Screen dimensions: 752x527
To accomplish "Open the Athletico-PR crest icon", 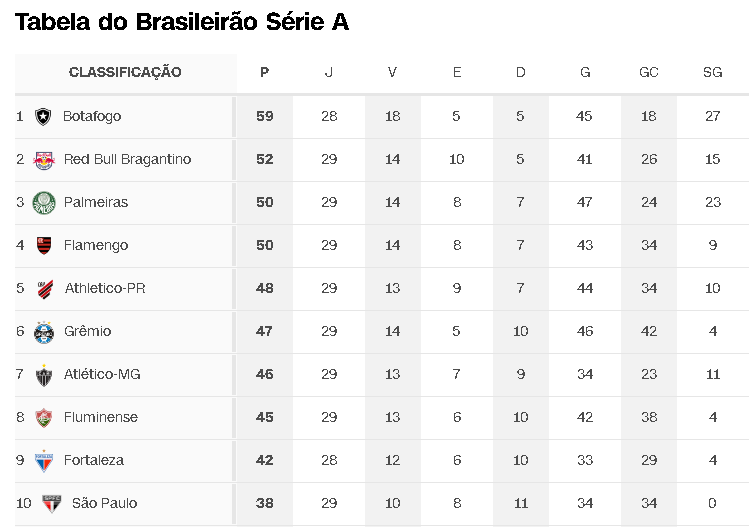I will (x=45, y=289).
